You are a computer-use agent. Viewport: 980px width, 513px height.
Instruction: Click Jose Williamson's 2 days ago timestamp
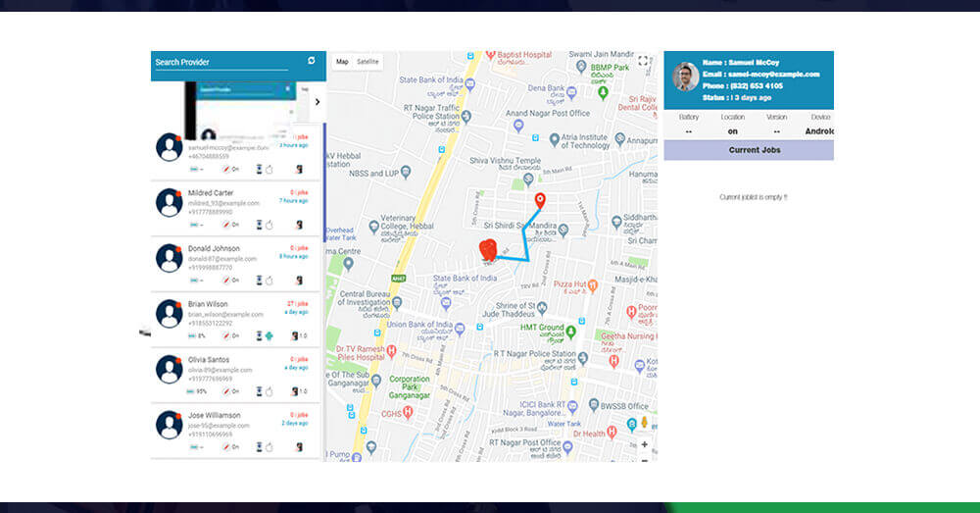[294, 424]
